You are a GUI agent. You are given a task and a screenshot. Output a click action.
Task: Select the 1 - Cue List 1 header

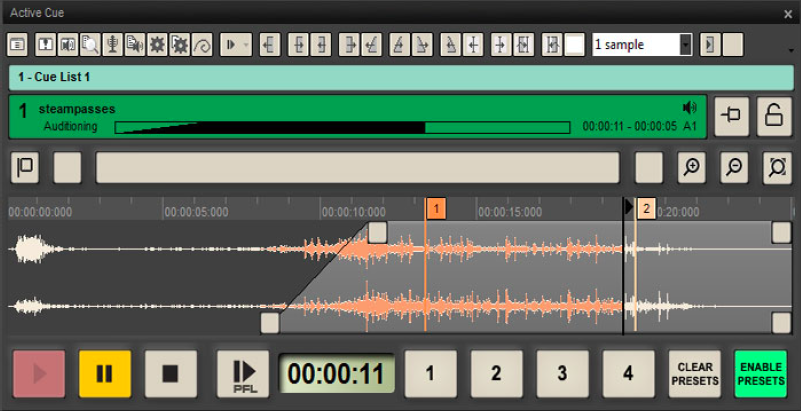pyautogui.click(x=400, y=77)
